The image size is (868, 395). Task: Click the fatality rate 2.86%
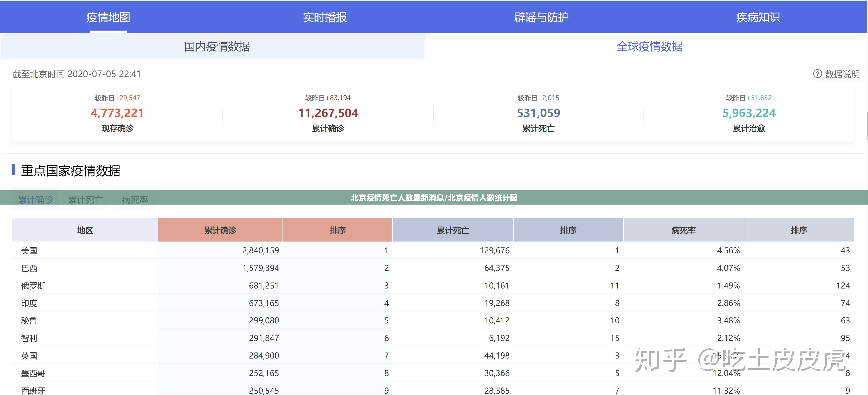729,303
